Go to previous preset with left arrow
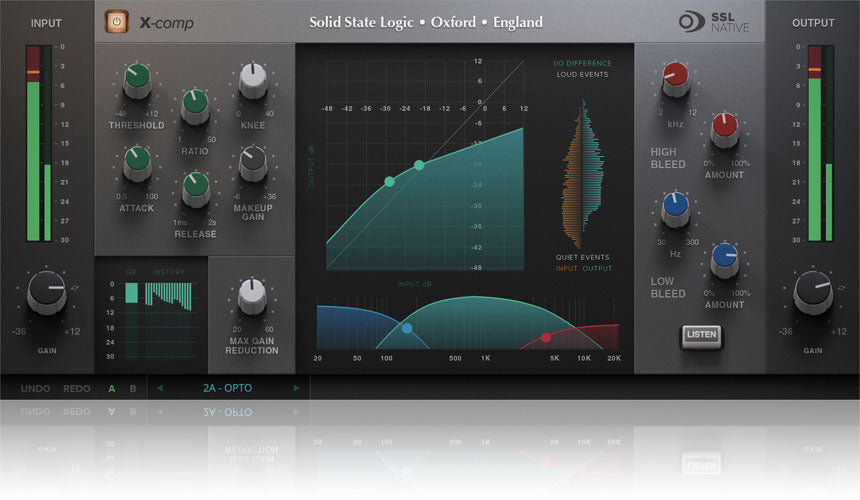Screen dimensions: 860x500 [160, 388]
